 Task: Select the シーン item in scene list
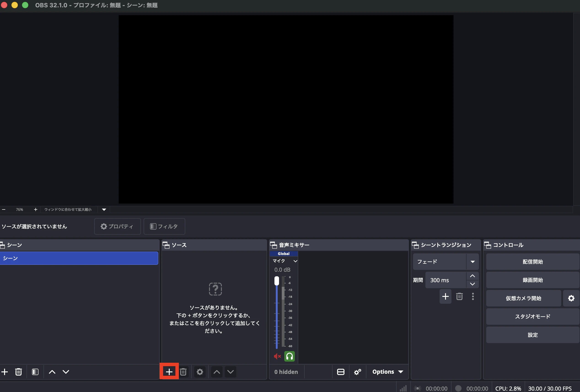click(x=79, y=258)
